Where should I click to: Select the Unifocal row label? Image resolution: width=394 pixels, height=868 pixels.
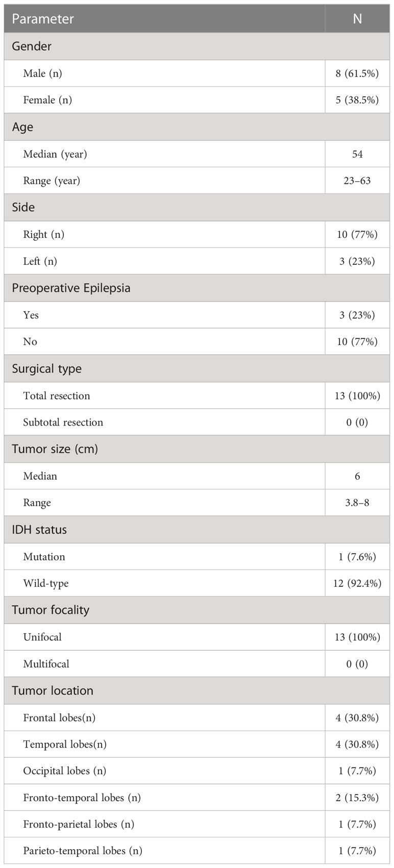tap(42, 637)
